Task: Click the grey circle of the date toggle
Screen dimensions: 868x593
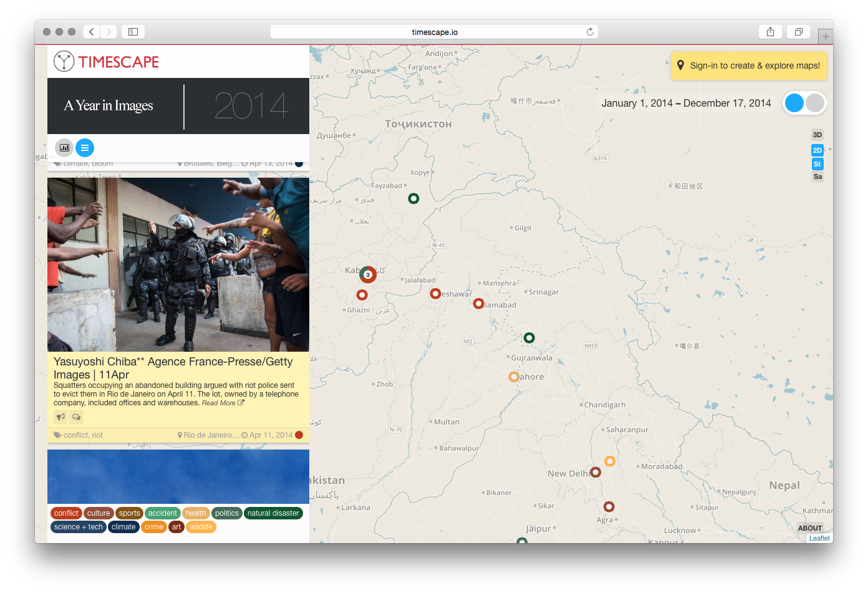Action: pos(815,104)
